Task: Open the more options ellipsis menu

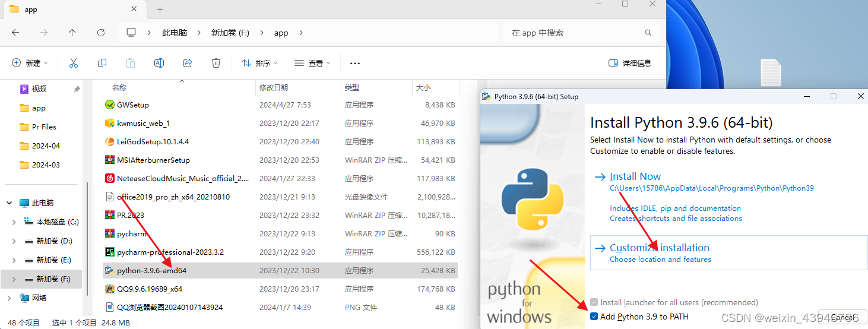Action: 355,63
